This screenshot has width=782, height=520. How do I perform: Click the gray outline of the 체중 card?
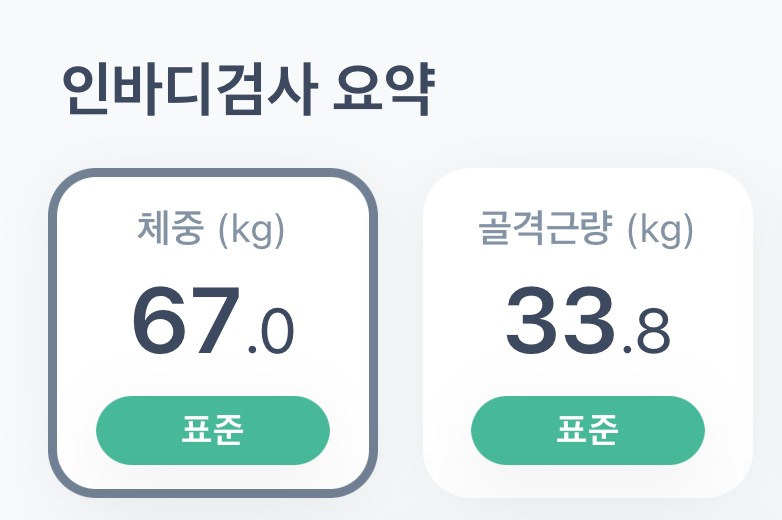(x=53, y=330)
